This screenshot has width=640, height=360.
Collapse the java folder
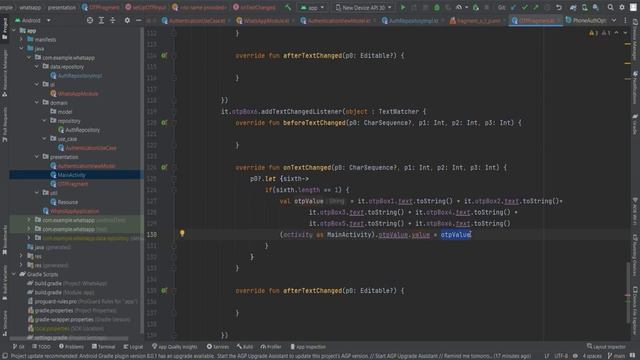(x=22, y=49)
